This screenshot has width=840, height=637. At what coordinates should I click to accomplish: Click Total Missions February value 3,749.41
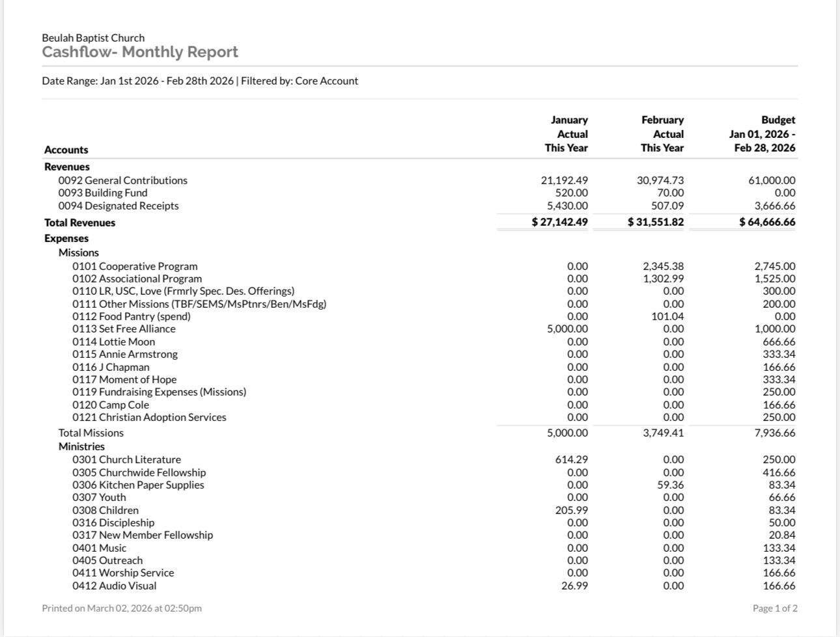pos(664,433)
